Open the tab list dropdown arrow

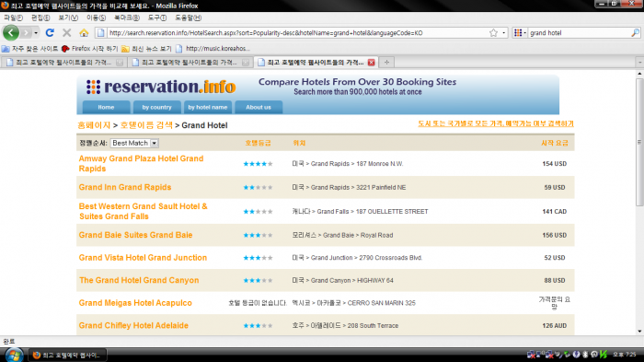tap(639, 62)
